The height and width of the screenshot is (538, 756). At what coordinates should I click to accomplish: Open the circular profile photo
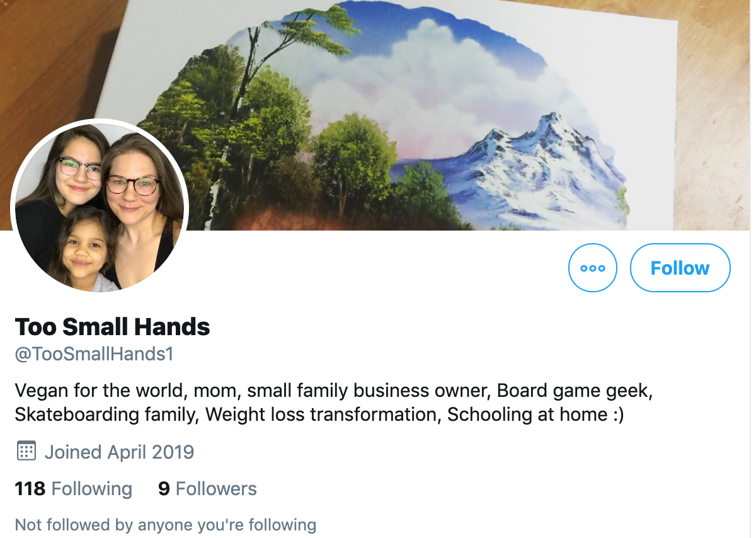tap(100, 207)
